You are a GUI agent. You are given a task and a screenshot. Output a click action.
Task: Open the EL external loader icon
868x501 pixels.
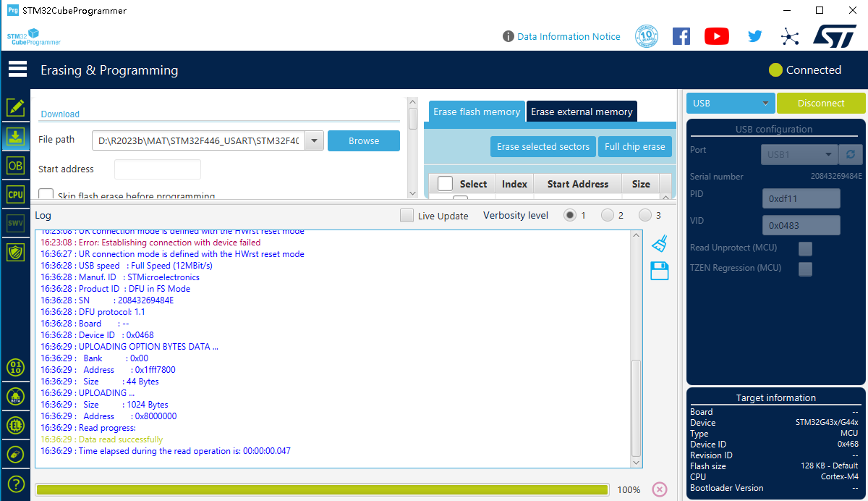pyautogui.click(x=15, y=425)
